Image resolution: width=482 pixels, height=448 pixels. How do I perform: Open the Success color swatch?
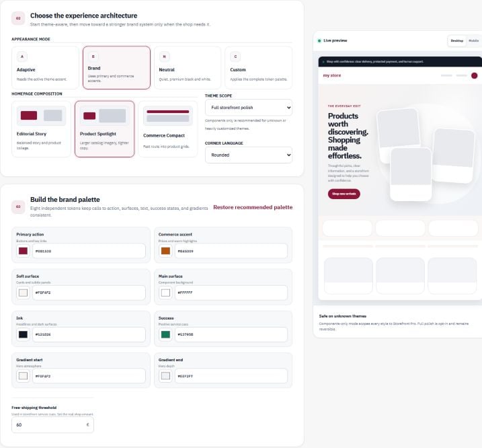(x=165, y=334)
